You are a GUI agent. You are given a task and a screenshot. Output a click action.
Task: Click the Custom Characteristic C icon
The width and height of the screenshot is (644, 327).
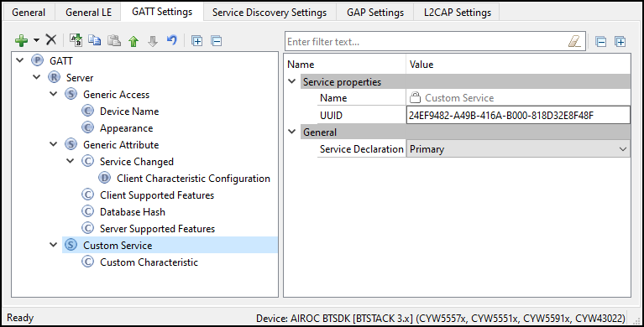[x=87, y=262]
